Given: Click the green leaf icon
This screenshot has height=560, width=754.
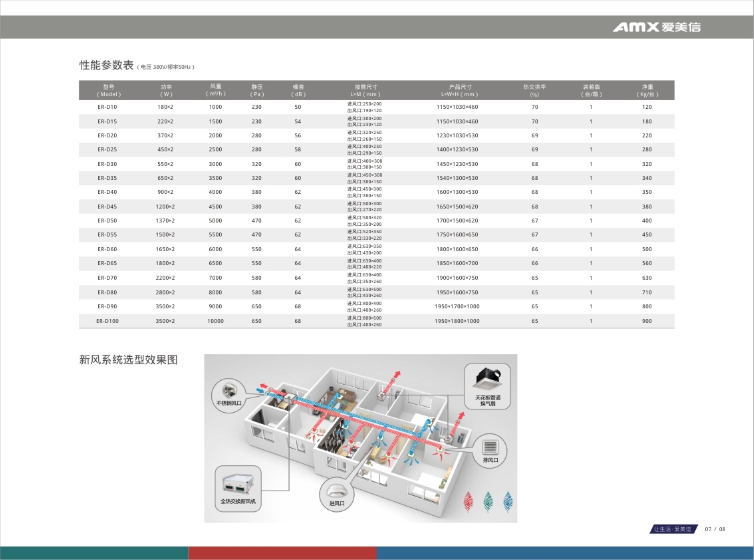Looking at the screenshot, I should point(488,501).
